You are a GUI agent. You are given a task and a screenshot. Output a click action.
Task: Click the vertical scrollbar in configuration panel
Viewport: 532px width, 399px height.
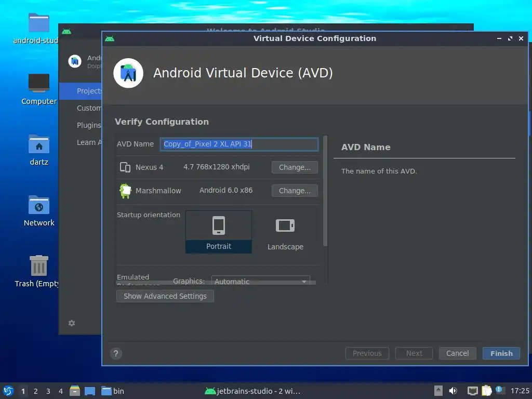point(325,191)
